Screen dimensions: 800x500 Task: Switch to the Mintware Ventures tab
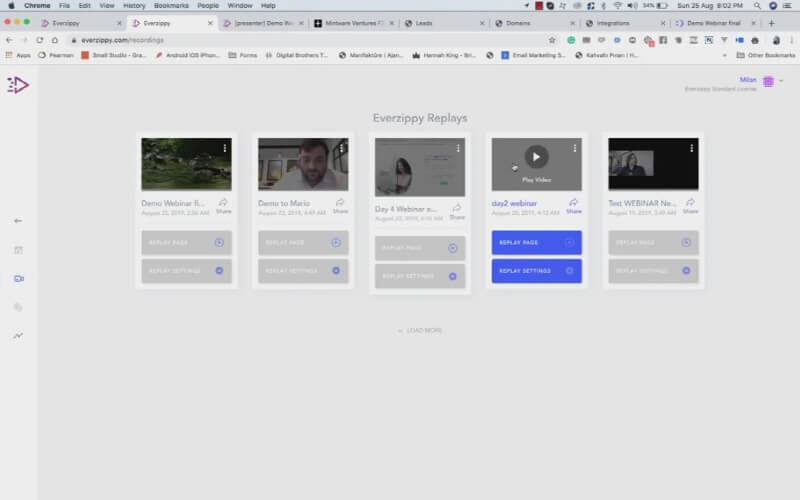[354, 23]
